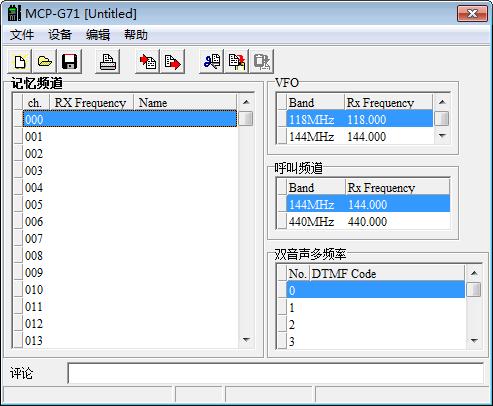Write data to radio toolbar icon
493x406 pixels.
pyautogui.click(x=172, y=62)
